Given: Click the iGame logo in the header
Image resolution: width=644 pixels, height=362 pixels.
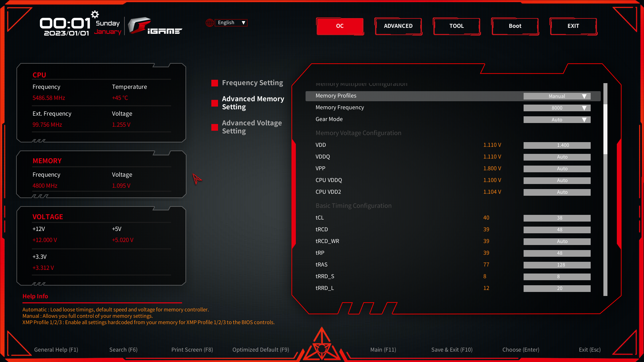Looking at the screenshot, I should pyautogui.click(x=156, y=25).
